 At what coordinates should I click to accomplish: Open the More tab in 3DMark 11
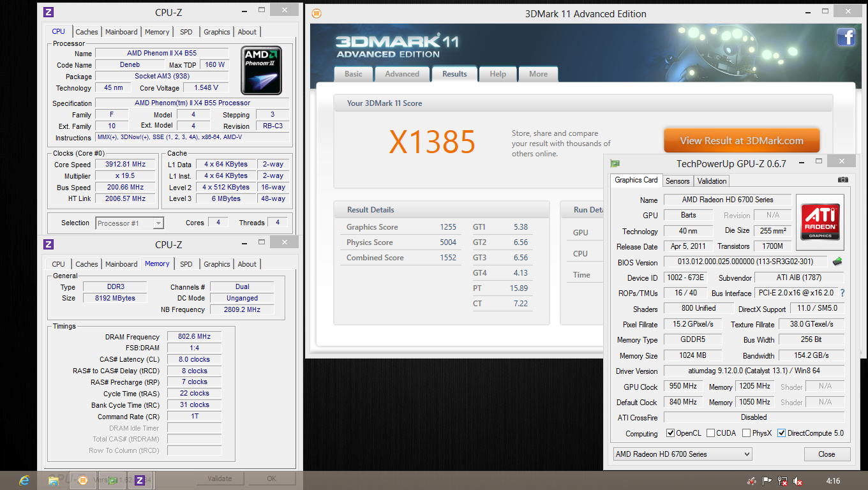[538, 74]
